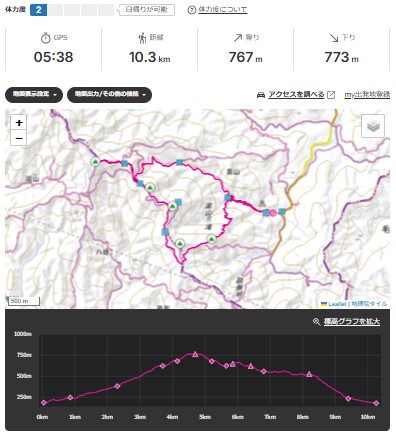Open the map layers selector icon
This screenshot has height=434, width=396.
pos(373,126)
